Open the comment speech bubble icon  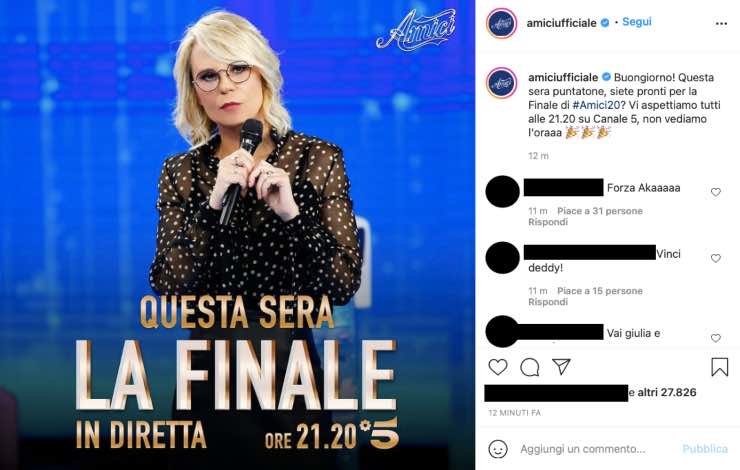[x=530, y=367]
